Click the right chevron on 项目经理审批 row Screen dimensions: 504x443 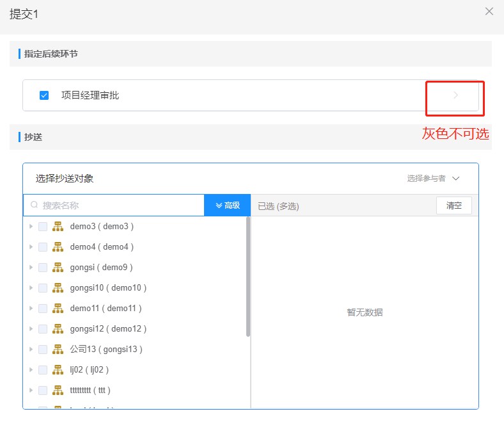[x=455, y=95]
